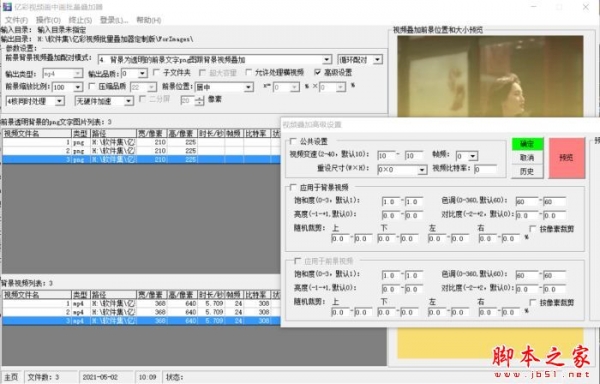Click the second 视频变速 value field
600x384 pixels.
(414, 156)
